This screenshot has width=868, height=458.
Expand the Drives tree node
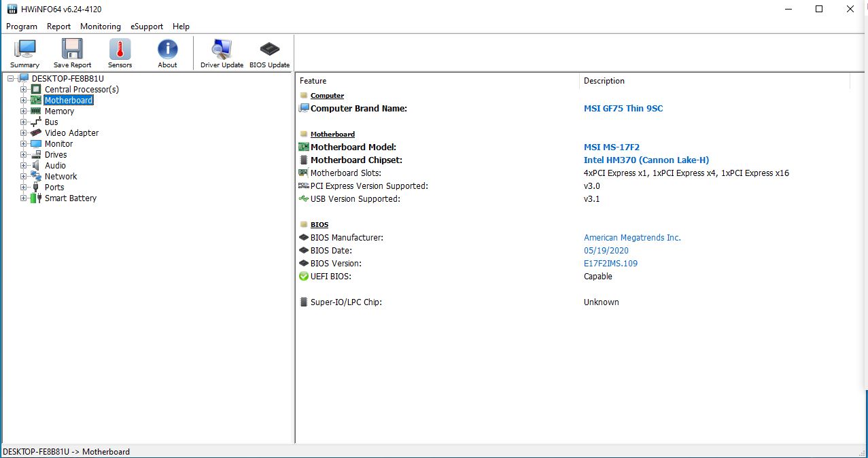click(24, 154)
